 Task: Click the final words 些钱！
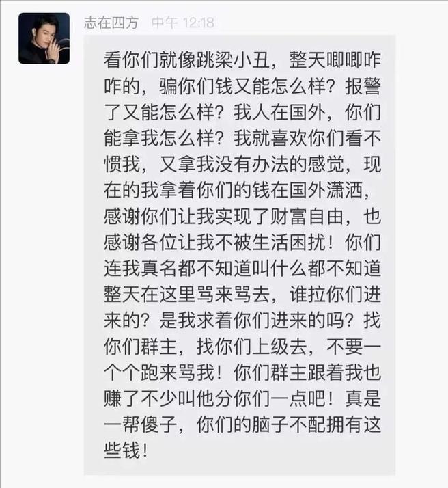coord(126,451)
